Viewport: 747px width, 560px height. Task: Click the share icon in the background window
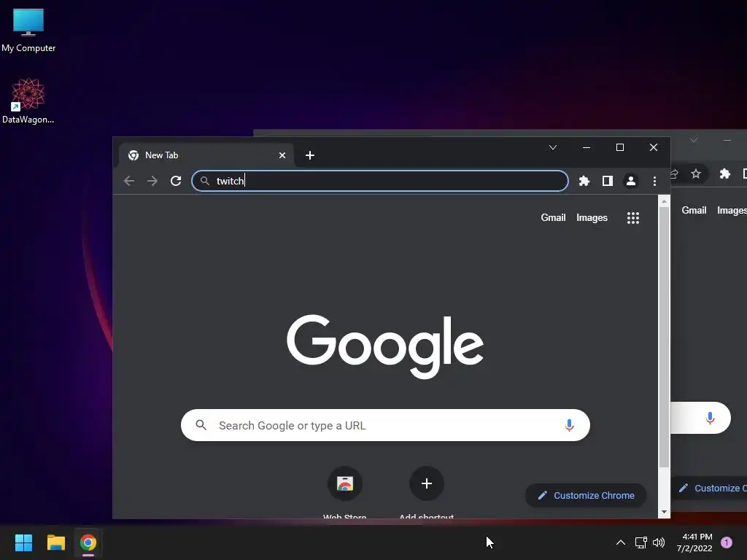coord(674,174)
